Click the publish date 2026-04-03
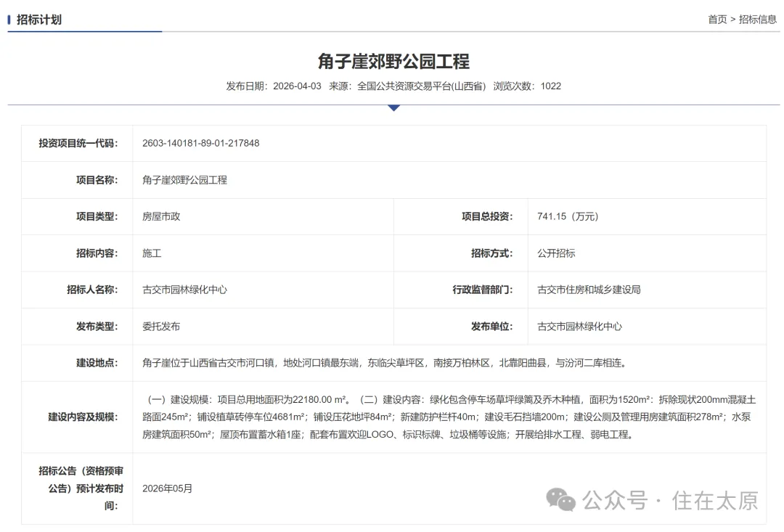784x532 pixels. [x=297, y=86]
